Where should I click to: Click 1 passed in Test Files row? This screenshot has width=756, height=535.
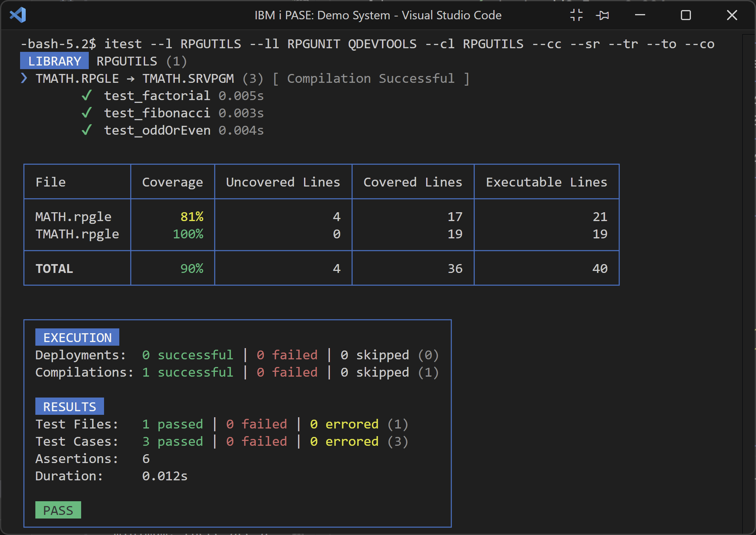[173, 424]
